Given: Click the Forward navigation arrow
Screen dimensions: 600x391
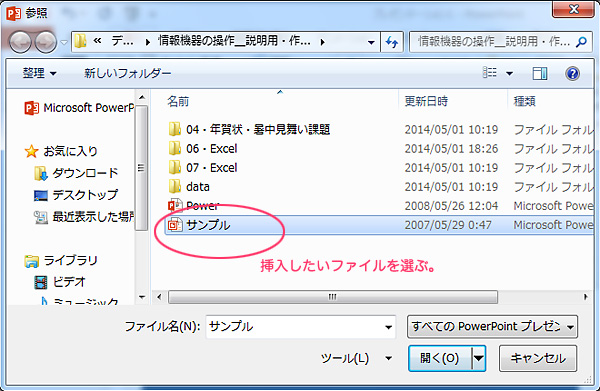Looking at the screenshot, I should click(46, 42).
